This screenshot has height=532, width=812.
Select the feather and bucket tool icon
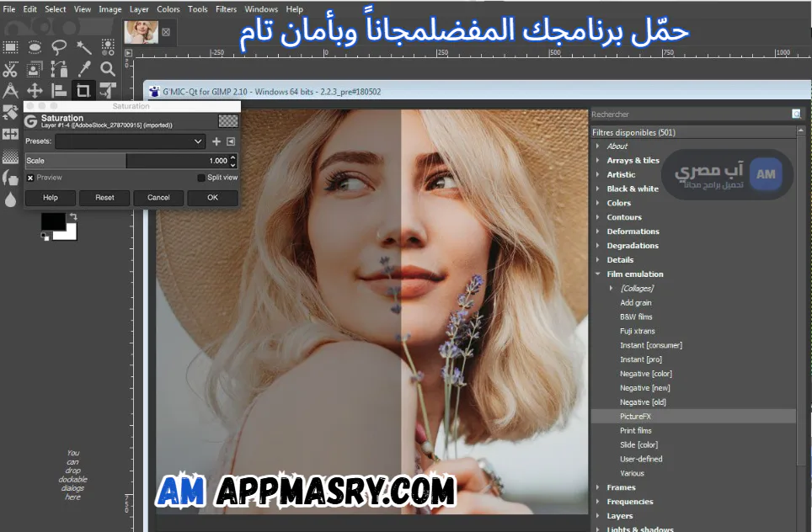click(x=10, y=178)
